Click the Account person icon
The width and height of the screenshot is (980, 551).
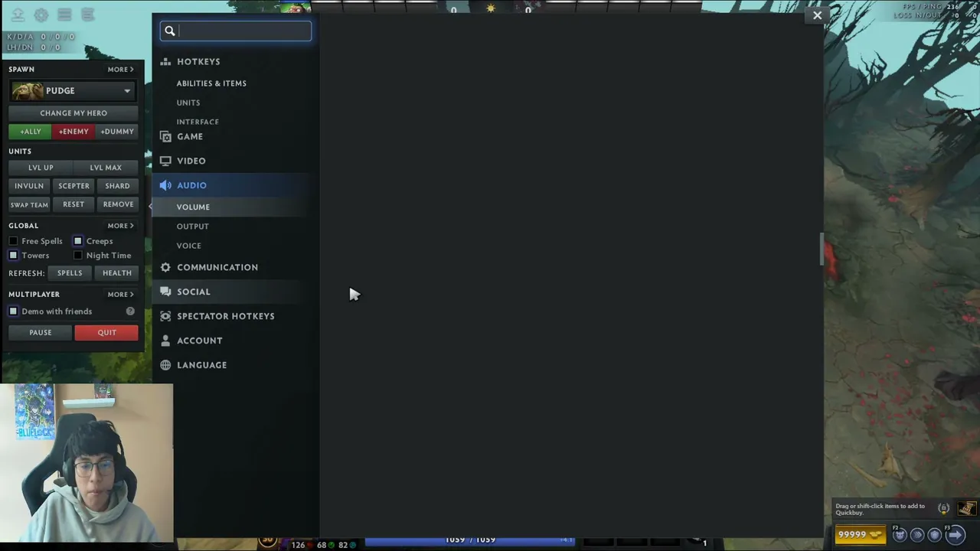click(165, 341)
